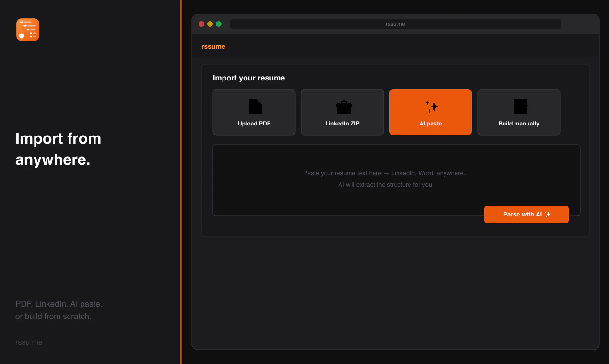Select the AI paste import option
This screenshot has width=609, height=364.
tap(431, 112)
